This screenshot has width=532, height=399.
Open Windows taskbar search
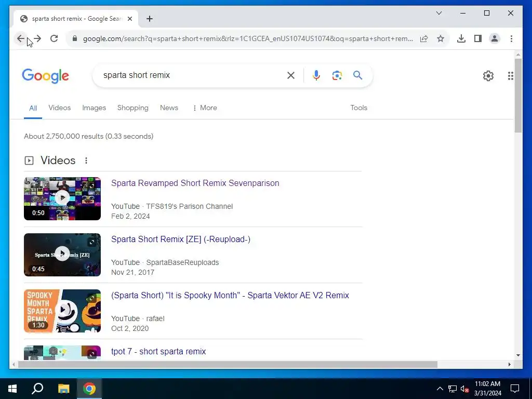[x=37, y=389]
